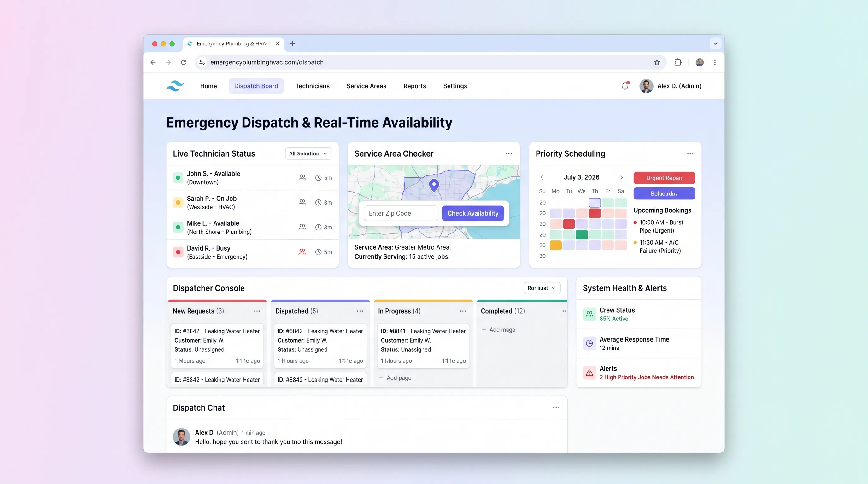The height and width of the screenshot is (484, 868).
Task: Click the browser forward arrow
Action: pyautogui.click(x=168, y=62)
